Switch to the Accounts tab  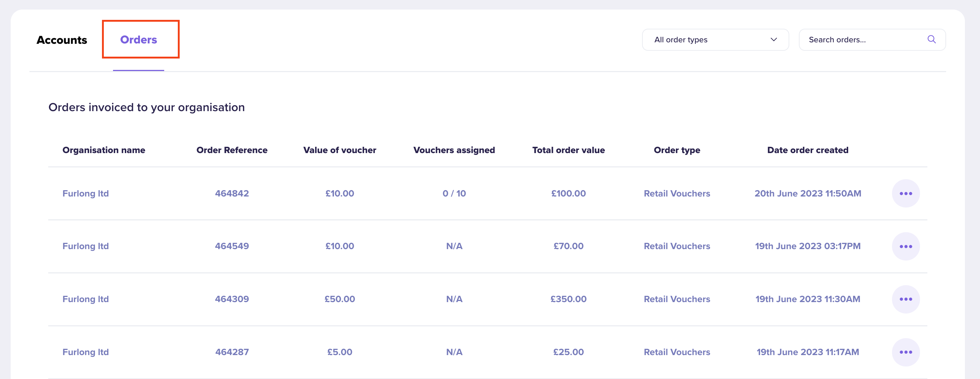61,40
